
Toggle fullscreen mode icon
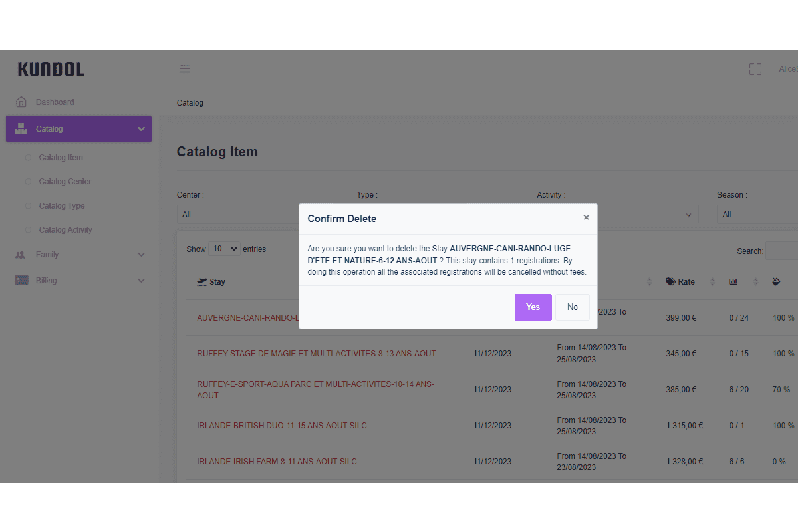tap(755, 69)
